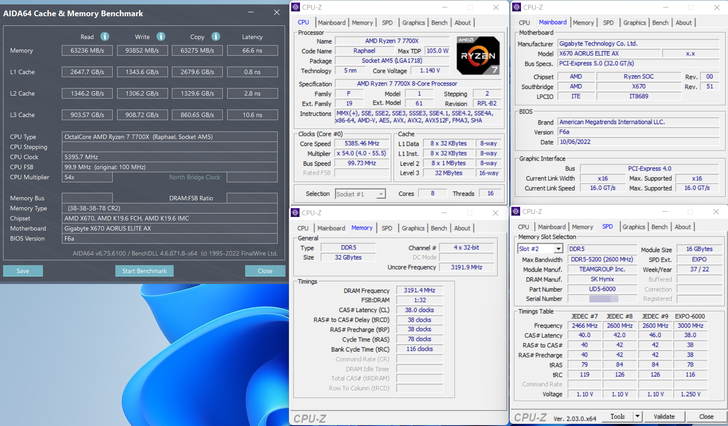
Task: Open Bench tab in the Ryzen processor window
Action: click(438, 22)
